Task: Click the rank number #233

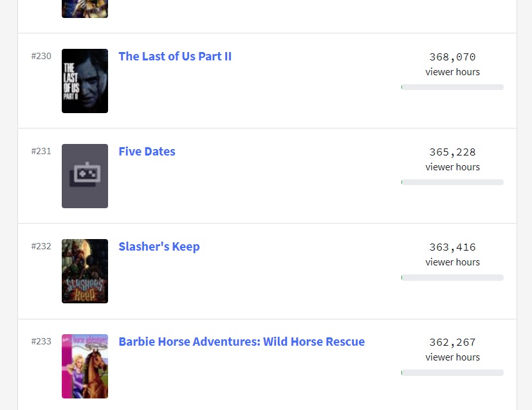Action: [41, 341]
